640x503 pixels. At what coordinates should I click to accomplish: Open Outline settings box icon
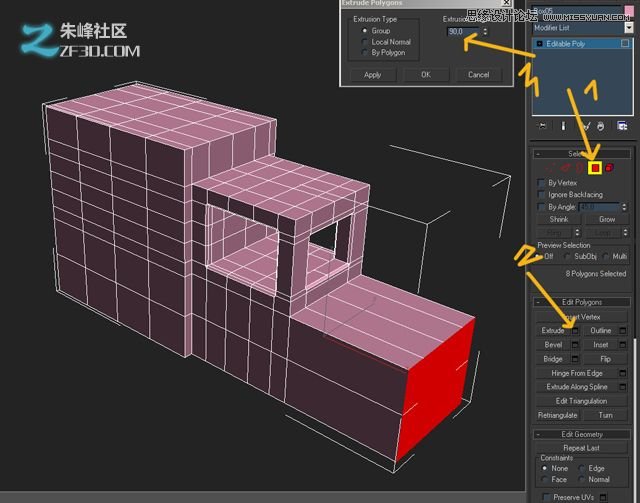click(623, 331)
